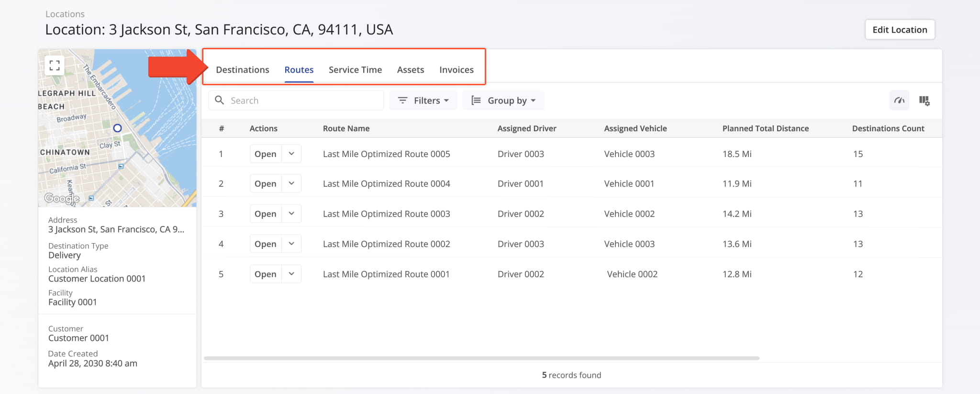Select the Driver 0001 cell

[x=521, y=183]
